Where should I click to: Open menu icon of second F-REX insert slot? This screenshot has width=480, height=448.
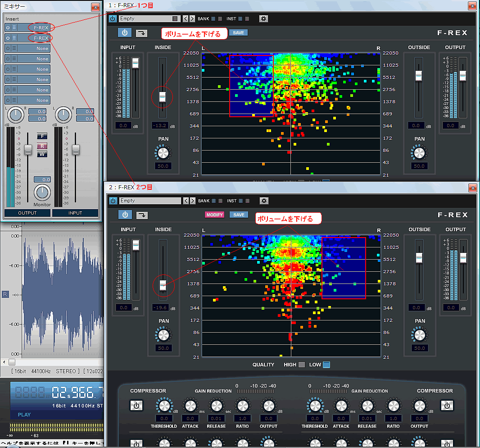click(14, 38)
